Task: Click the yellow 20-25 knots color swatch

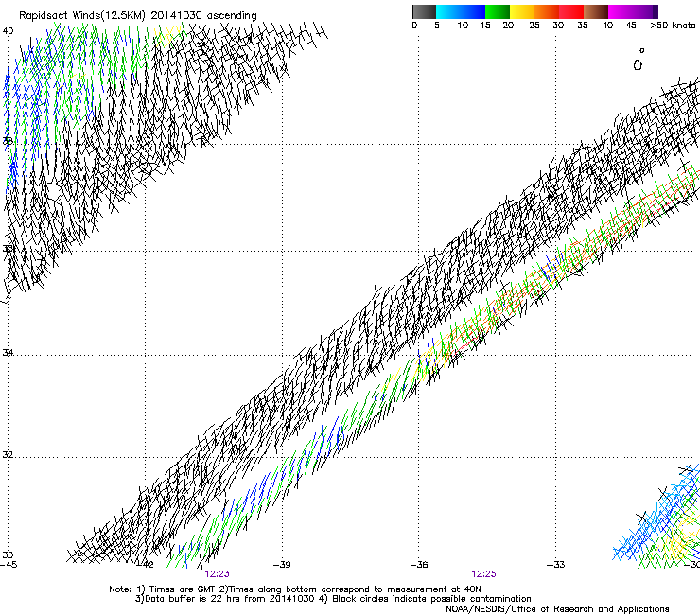Action: coord(522,11)
